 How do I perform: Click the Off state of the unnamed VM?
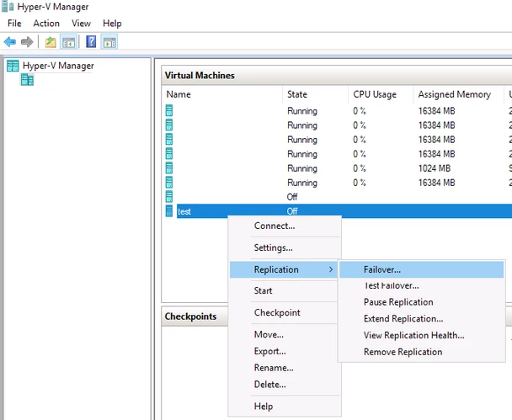[292, 197]
